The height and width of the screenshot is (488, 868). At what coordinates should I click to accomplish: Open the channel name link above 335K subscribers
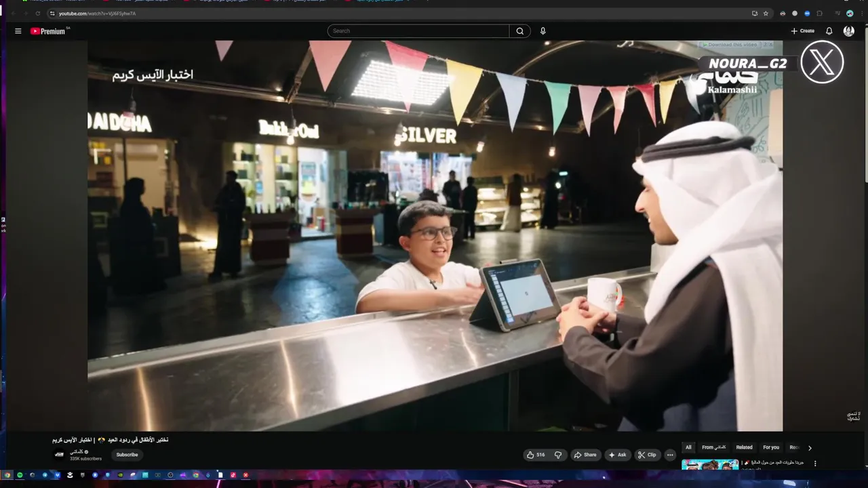tap(78, 451)
